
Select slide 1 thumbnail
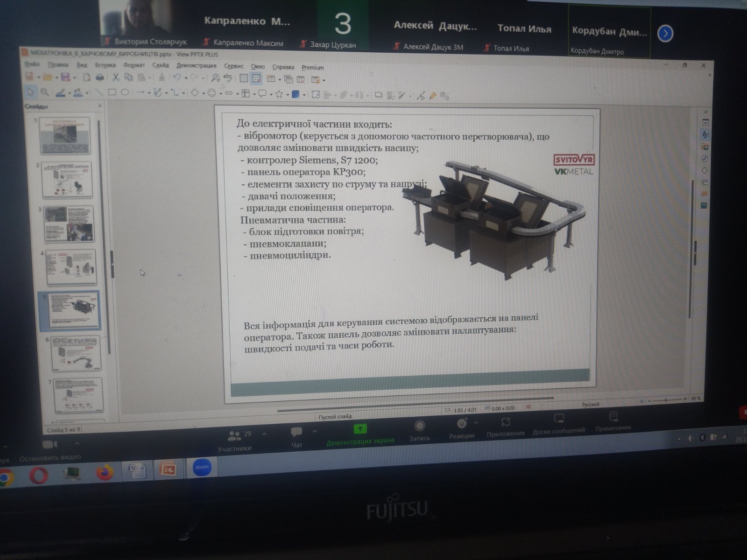point(65,136)
